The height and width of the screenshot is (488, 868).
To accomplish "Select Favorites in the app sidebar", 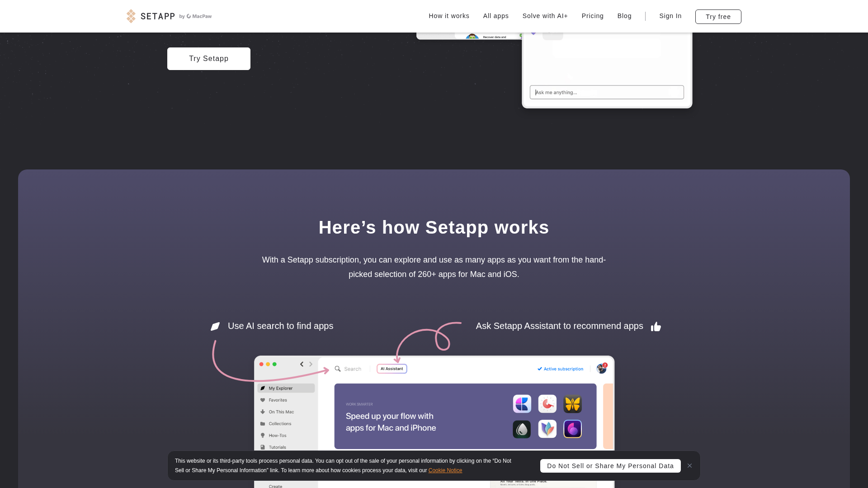I will pos(278,400).
